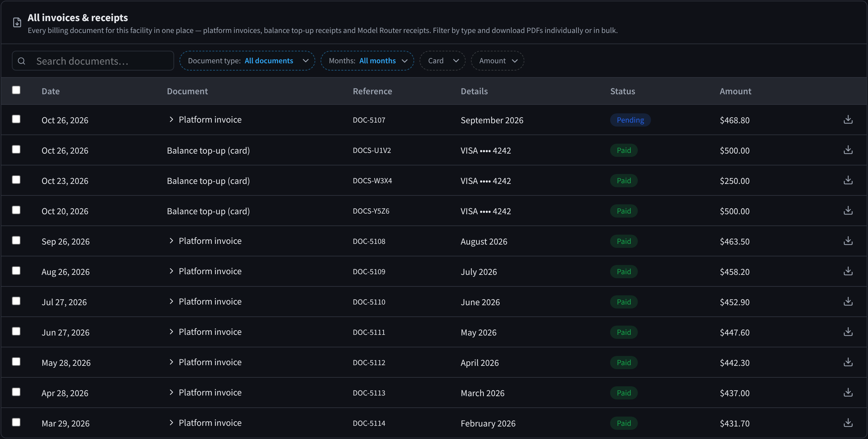The image size is (868, 439).
Task: Click reference DOC-5112
Action: pyautogui.click(x=369, y=363)
